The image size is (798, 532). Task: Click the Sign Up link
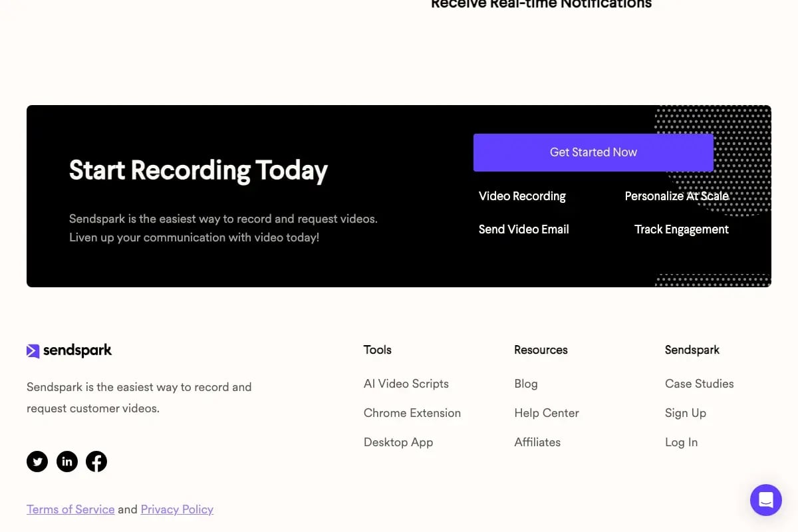[x=686, y=413]
